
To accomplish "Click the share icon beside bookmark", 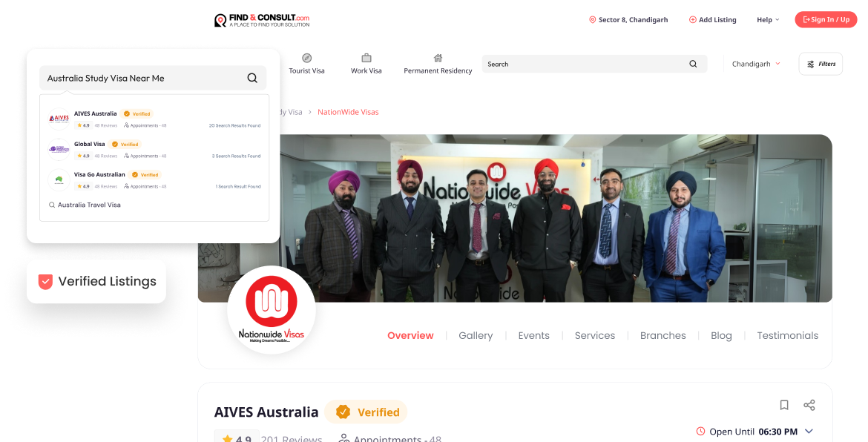I will pos(809,405).
